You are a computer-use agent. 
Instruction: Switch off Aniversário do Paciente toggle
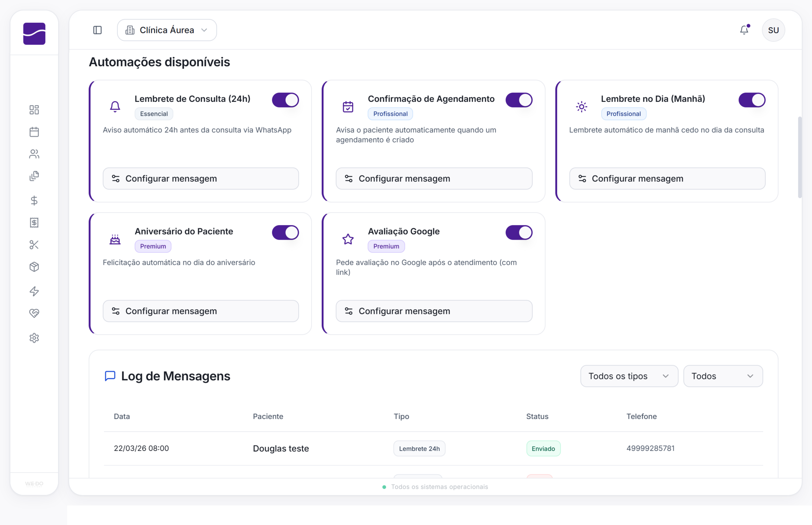pyautogui.click(x=285, y=232)
